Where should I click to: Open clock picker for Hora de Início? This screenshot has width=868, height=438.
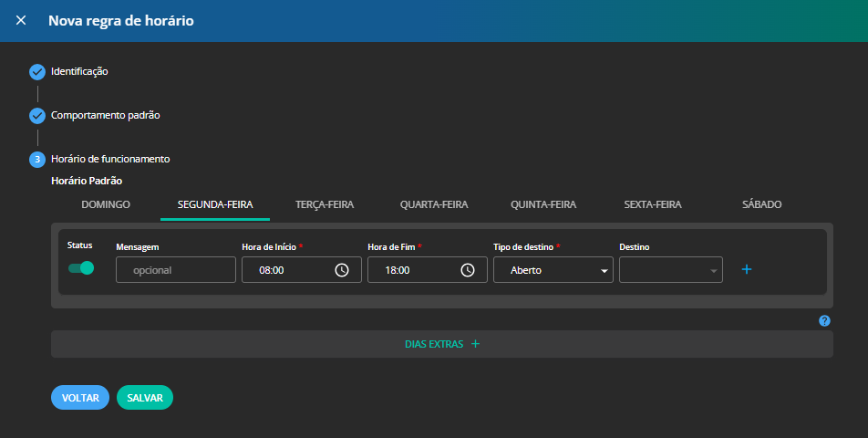(x=342, y=270)
